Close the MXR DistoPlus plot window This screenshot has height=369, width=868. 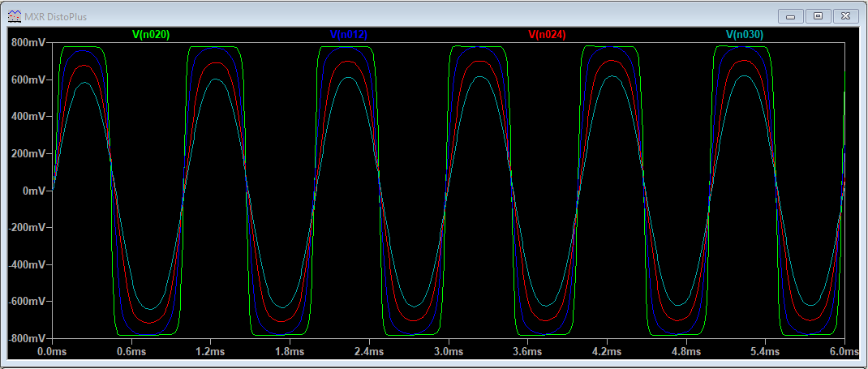pos(845,16)
